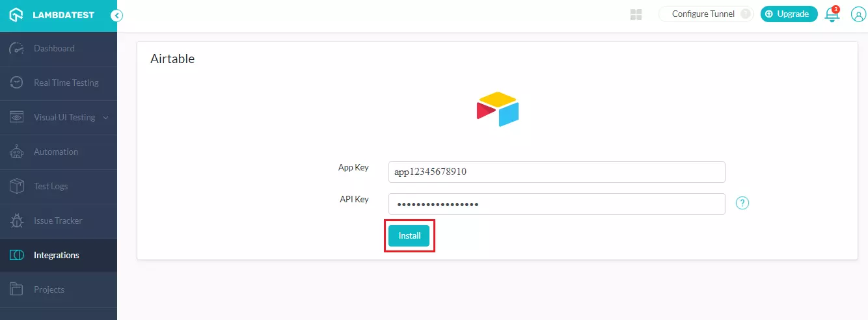The image size is (868, 320).
Task: Click the Airtable logo
Action: (498, 109)
